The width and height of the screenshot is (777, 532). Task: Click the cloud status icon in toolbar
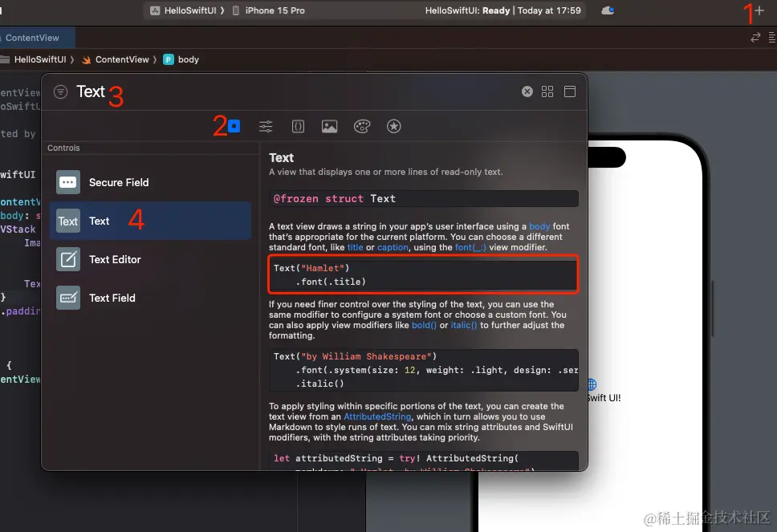pos(608,10)
